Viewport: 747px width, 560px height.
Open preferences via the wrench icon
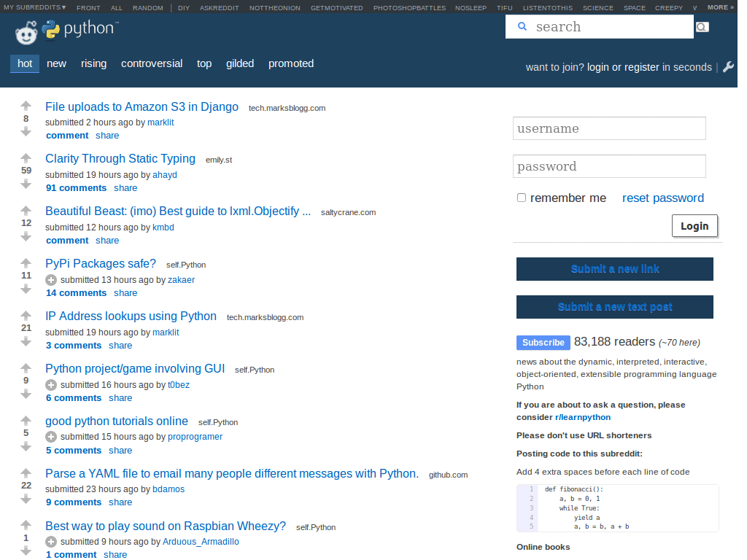tap(729, 67)
